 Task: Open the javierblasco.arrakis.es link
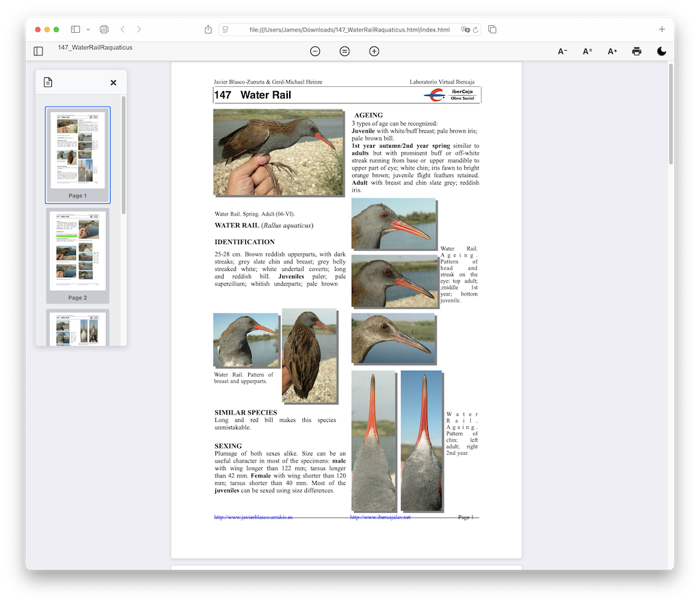pos(253,517)
